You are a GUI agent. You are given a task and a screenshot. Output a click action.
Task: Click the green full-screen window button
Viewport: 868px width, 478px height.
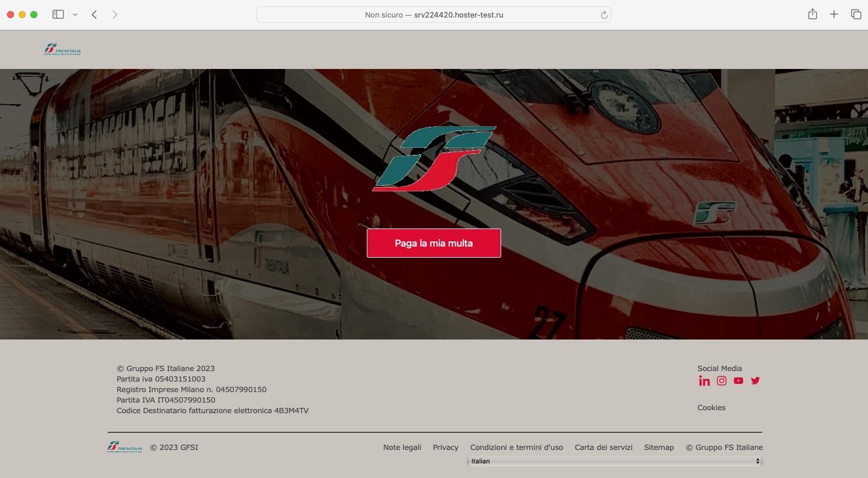[x=34, y=15]
